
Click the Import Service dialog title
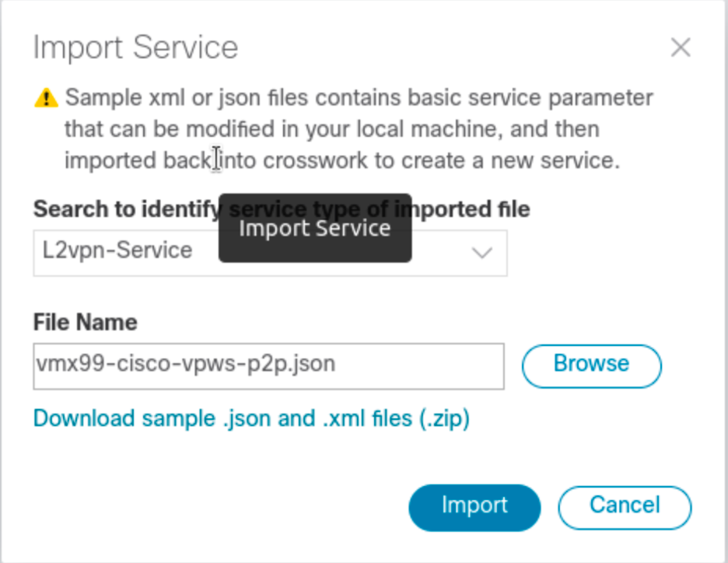click(135, 47)
